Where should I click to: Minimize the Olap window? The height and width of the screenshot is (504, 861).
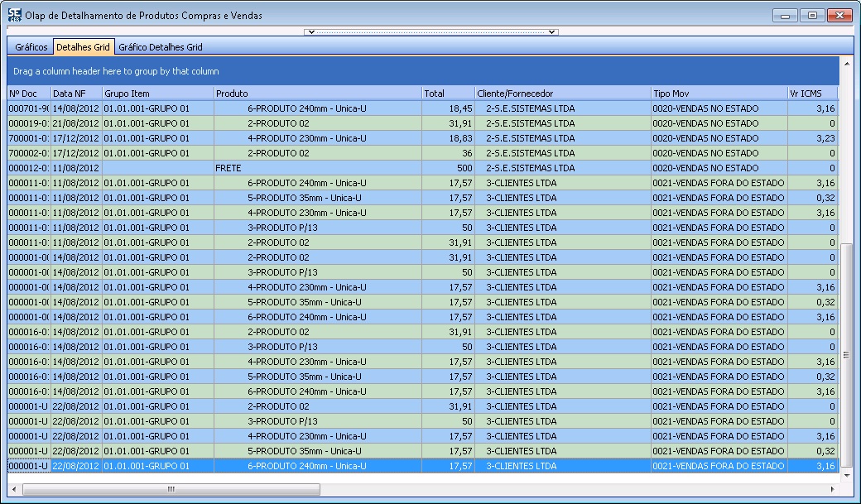[x=786, y=16]
